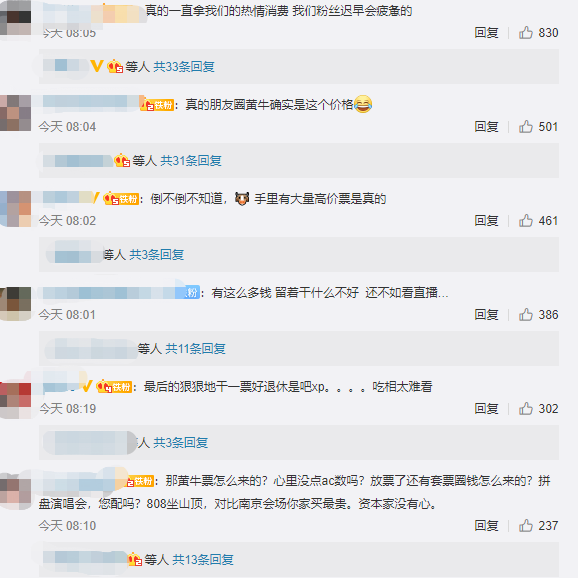Open the 共11条回复 reply thread

195,348
